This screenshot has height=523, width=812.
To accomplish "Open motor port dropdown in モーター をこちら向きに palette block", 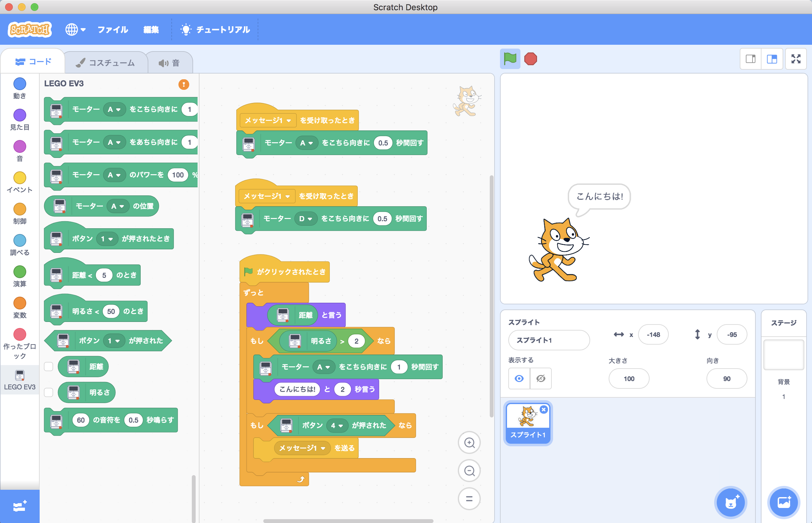I will click(114, 109).
